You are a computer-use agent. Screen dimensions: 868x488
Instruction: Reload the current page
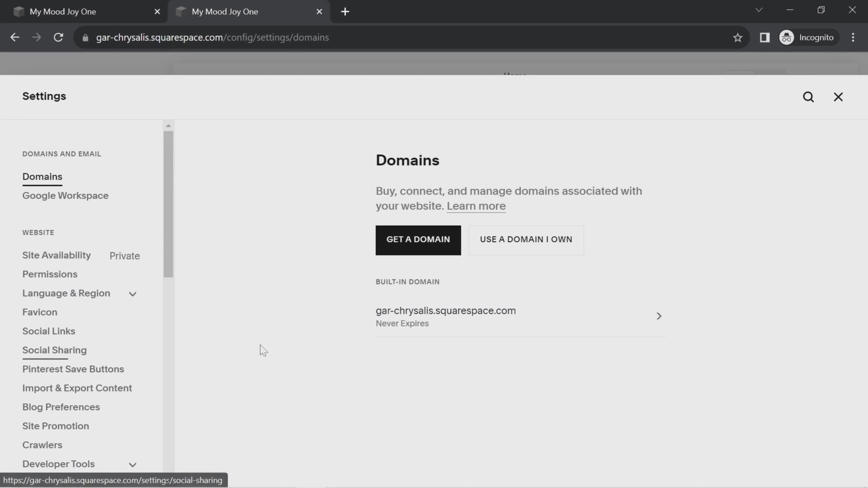coord(59,37)
